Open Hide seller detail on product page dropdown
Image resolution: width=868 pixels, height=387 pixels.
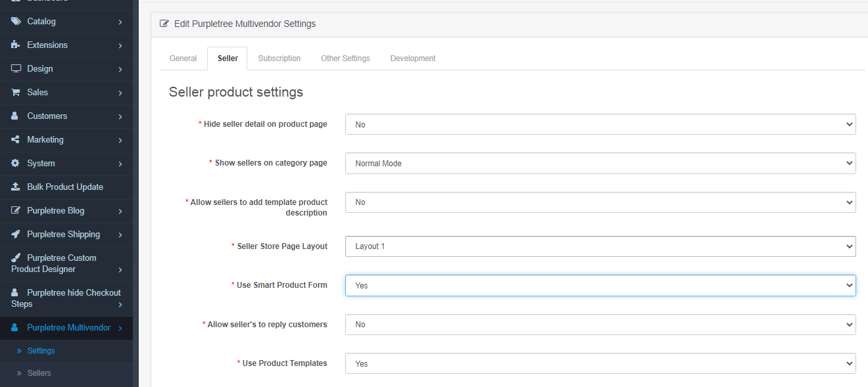coord(600,124)
